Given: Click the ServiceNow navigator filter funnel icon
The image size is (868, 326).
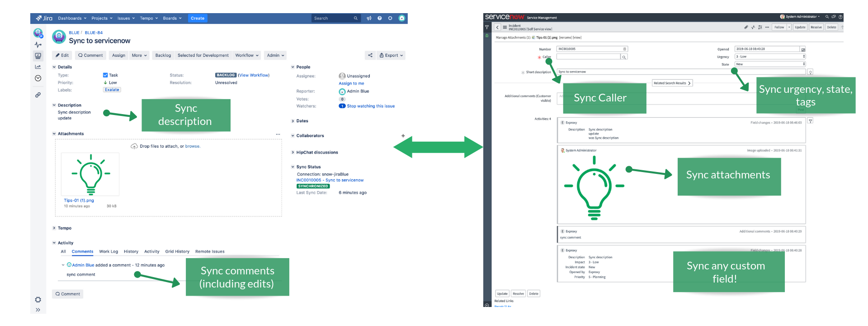Looking at the screenshot, I should pyautogui.click(x=487, y=27).
